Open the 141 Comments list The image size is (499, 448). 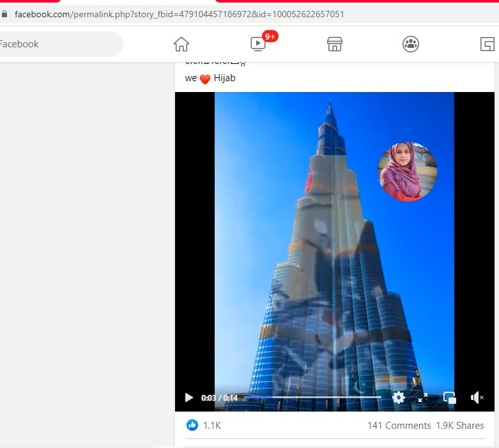coord(399,426)
